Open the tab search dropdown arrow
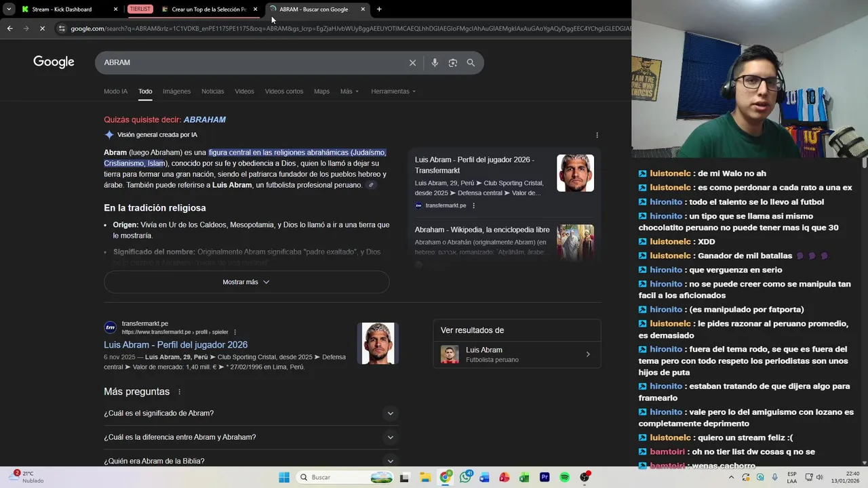Image resolution: width=868 pixels, height=488 pixels. [x=9, y=9]
